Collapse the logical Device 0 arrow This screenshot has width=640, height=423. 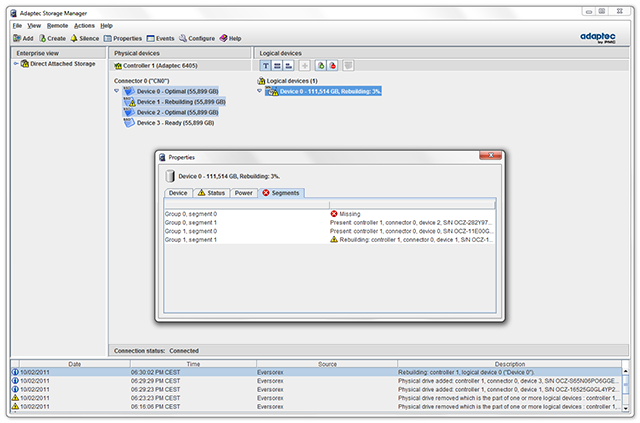click(x=259, y=91)
